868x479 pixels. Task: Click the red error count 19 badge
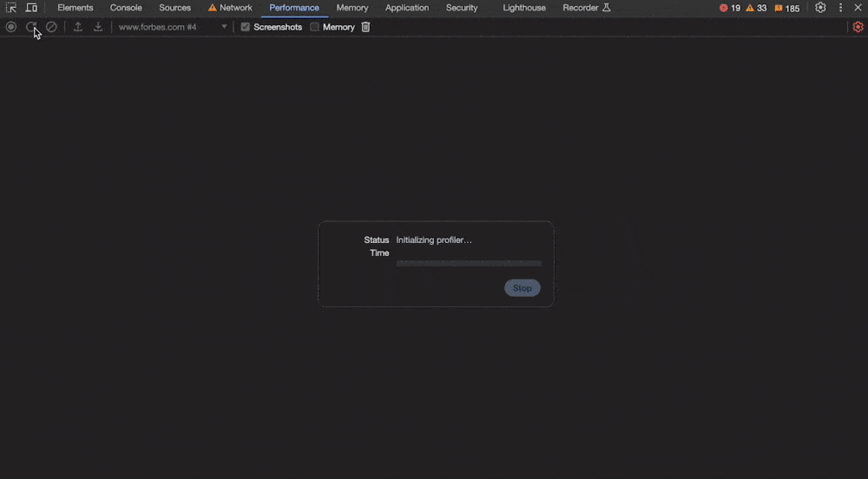click(730, 8)
